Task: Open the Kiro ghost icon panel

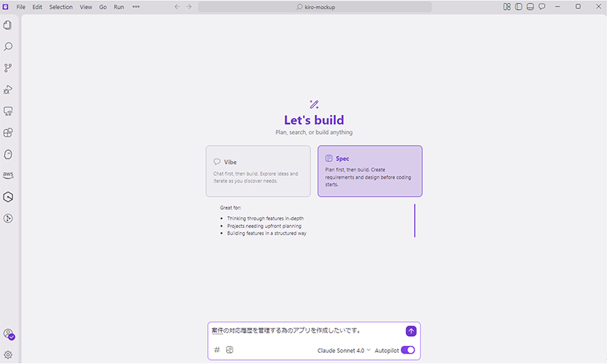Action: pos(8,154)
